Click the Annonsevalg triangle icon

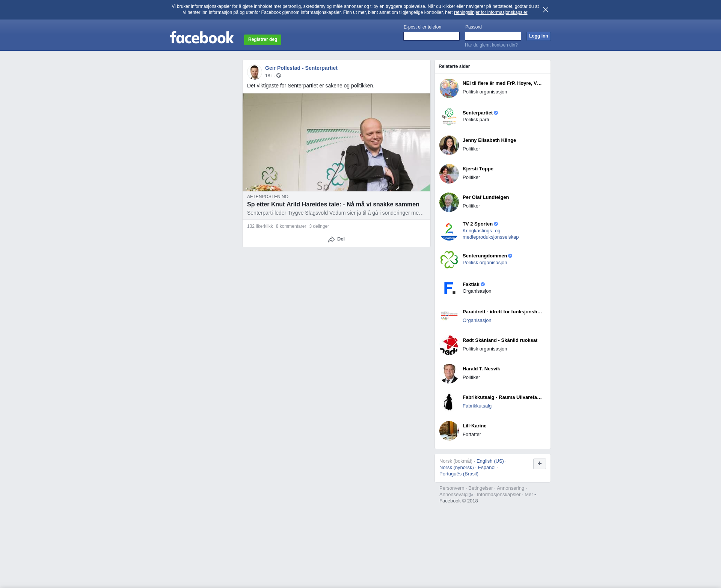click(x=471, y=495)
